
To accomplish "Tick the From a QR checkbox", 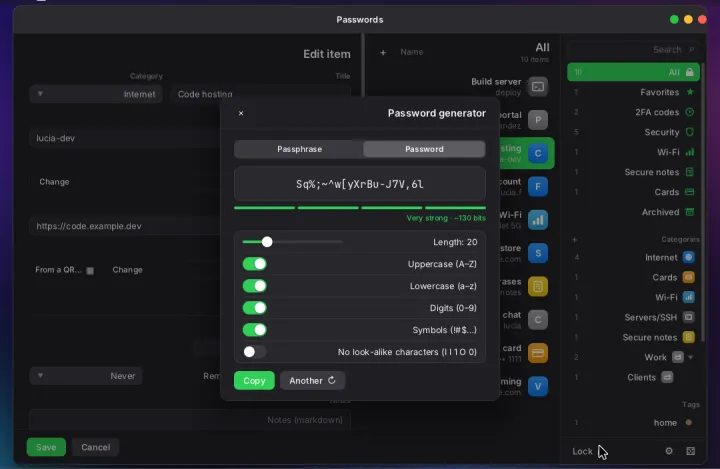I will pyautogui.click(x=90, y=271).
